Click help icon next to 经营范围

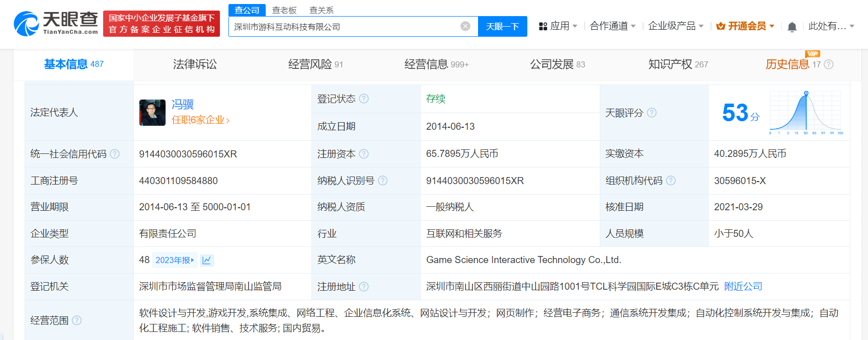pyautogui.click(x=76, y=320)
